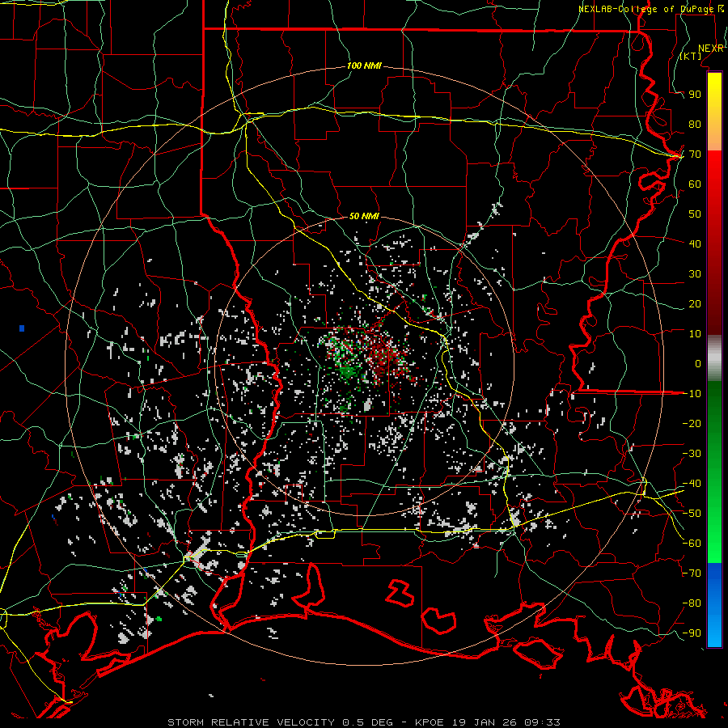Click the 70 value on the velocity scale
The height and width of the screenshot is (728, 728).
pyautogui.click(x=695, y=154)
